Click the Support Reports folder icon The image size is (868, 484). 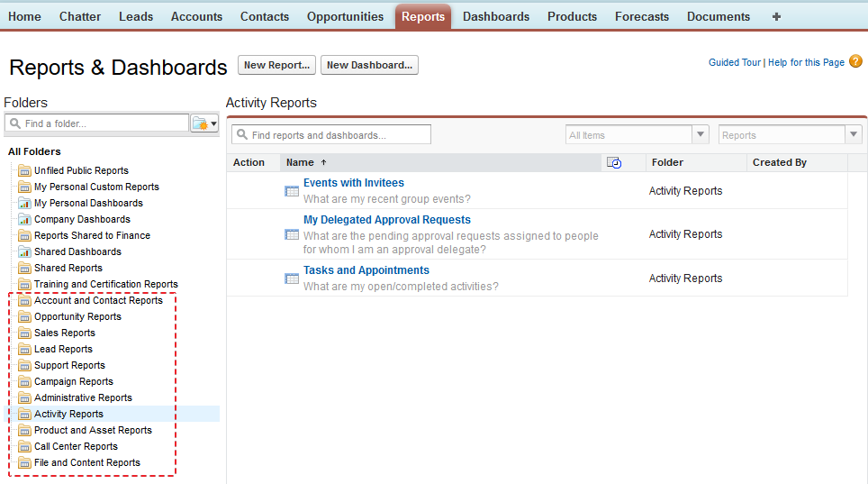pos(24,365)
